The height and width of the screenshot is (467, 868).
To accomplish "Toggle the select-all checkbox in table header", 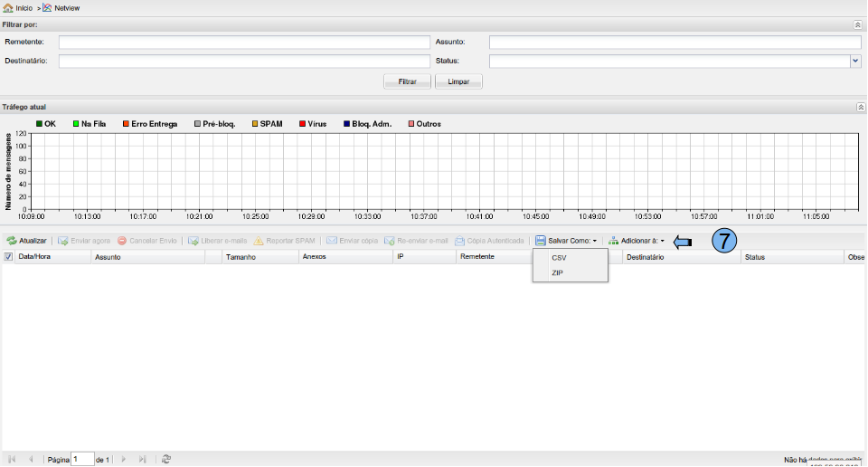I will click(x=9, y=257).
